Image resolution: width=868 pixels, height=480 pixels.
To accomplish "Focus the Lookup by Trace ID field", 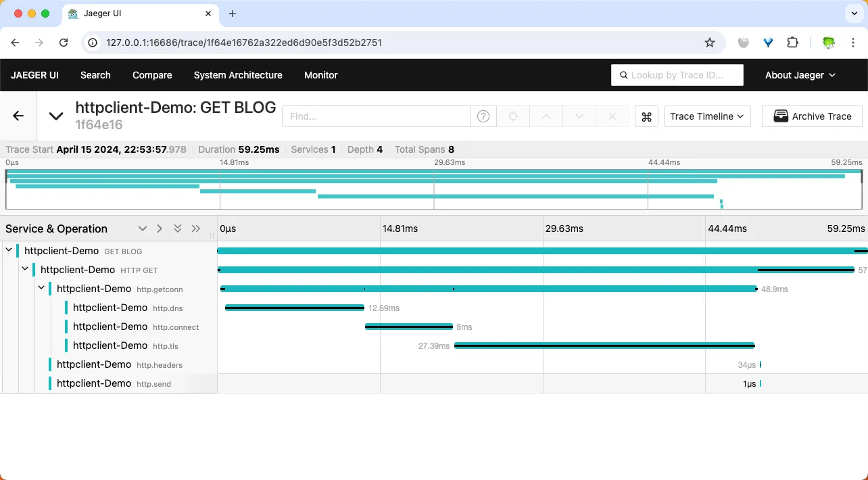I will (677, 75).
